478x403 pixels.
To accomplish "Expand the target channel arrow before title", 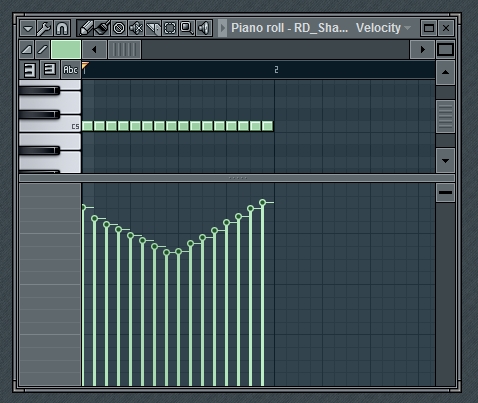I will coord(223,28).
